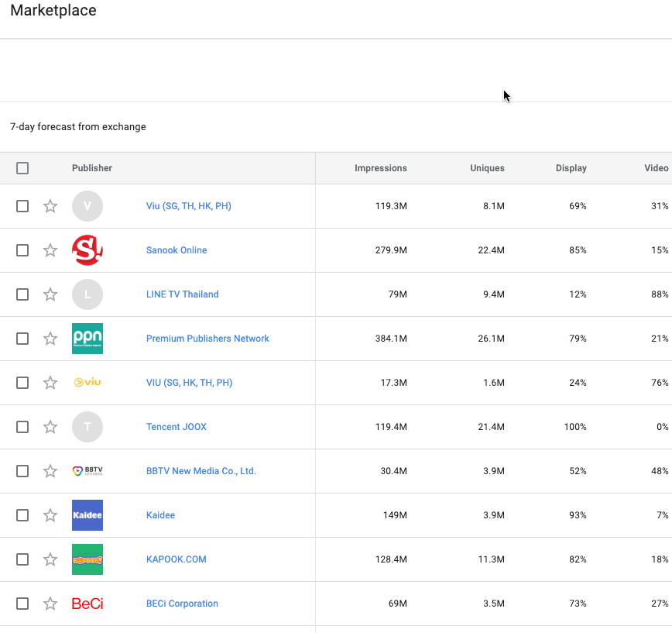Sort by the Publisher column header

tap(91, 168)
